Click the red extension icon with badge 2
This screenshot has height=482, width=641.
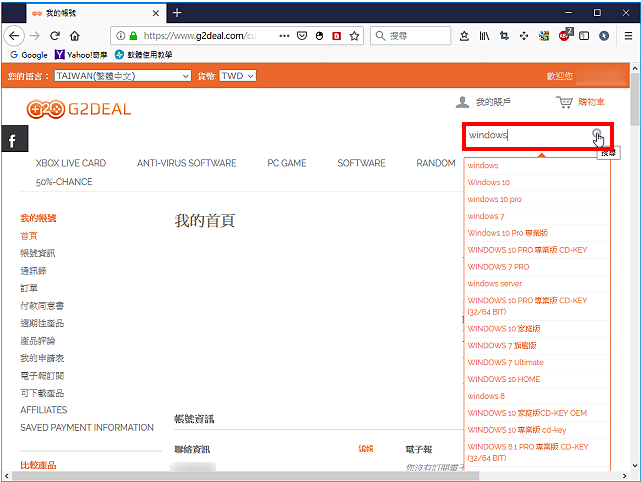565,35
